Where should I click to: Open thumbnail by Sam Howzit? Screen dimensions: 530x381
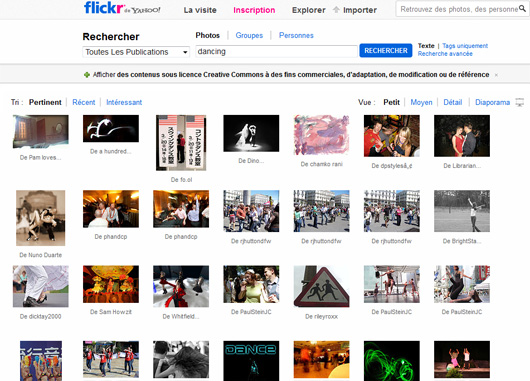[111, 284]
